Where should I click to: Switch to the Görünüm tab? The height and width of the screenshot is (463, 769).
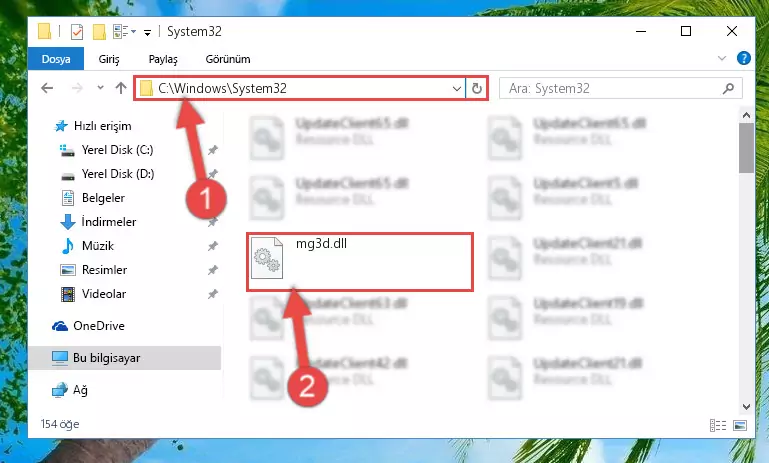pyautogui.click(x=228, y=59)
